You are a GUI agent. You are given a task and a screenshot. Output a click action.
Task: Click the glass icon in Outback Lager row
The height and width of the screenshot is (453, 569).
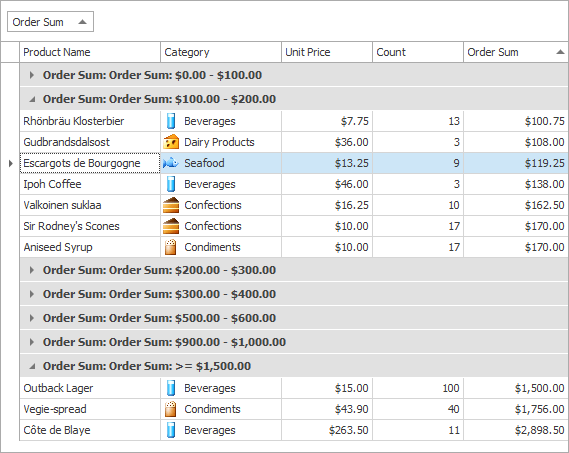tap(171, 388)
